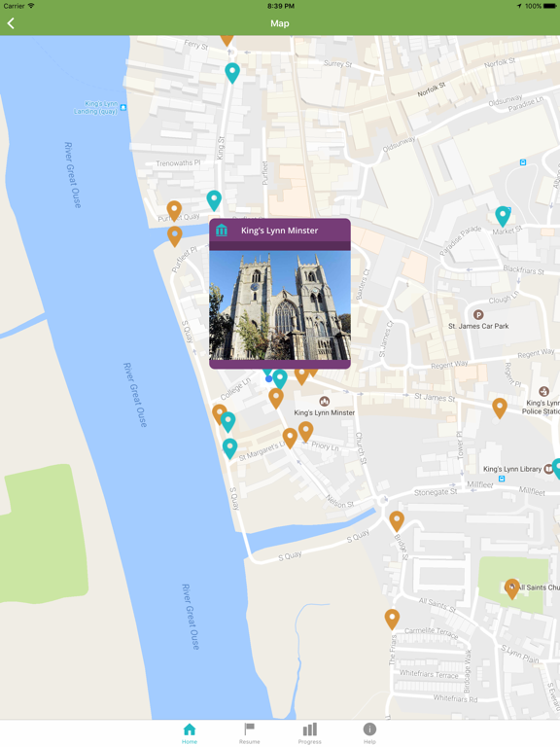Select the teal pin near Market St
Viewport: 560px width, 747px height.
503,216
